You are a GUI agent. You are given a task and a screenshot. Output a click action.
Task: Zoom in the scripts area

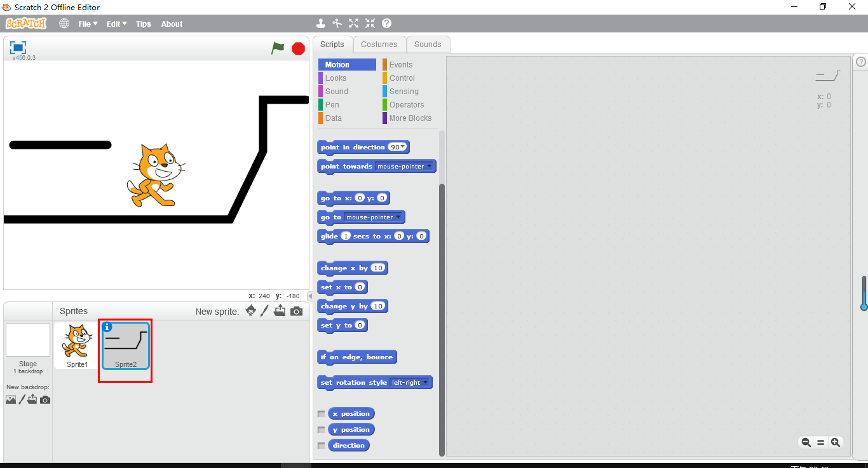836,443
